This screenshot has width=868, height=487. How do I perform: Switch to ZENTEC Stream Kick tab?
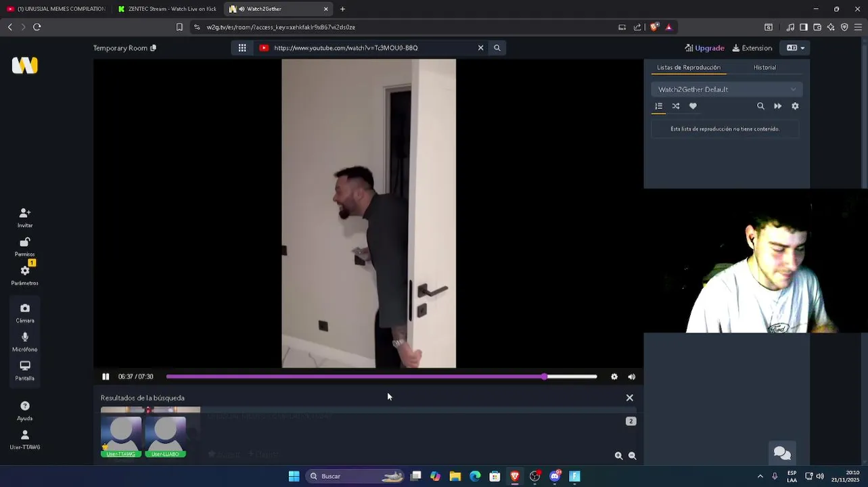click(x=167, y=9)
